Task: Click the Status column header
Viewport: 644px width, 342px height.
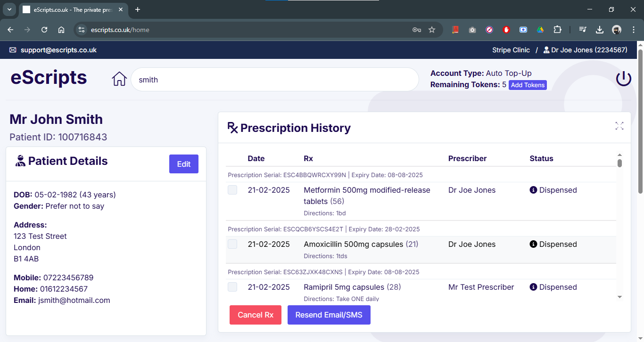Action: [541, 158]
